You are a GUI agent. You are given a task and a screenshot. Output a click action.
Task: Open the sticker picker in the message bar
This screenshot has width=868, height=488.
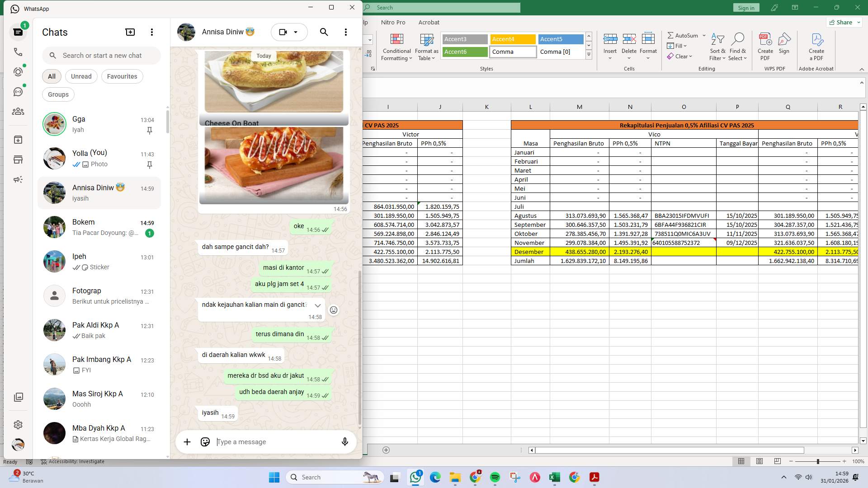[205, 442]
